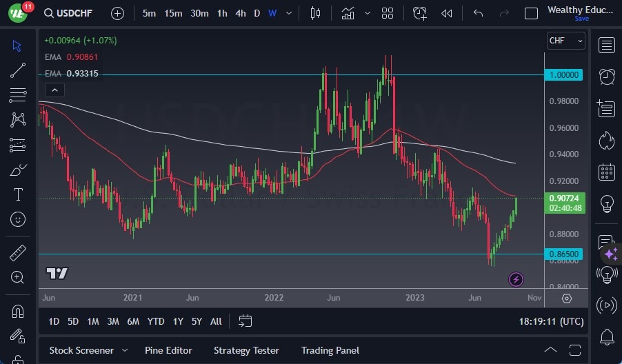The width and height of the screenshot is (622, 364).
Task: Set range to 1M
Action: click(93, 321)
